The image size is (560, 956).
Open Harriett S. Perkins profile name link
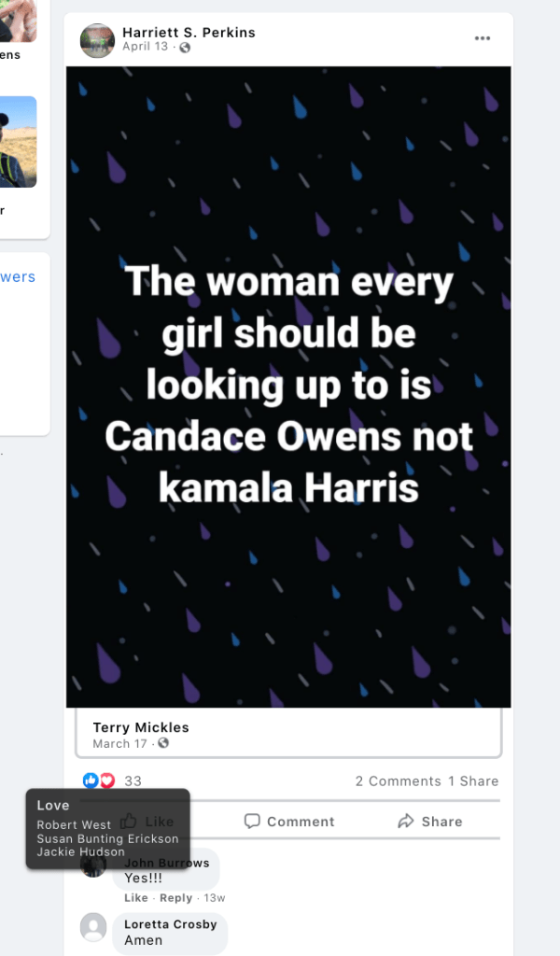tap(189, 33)
